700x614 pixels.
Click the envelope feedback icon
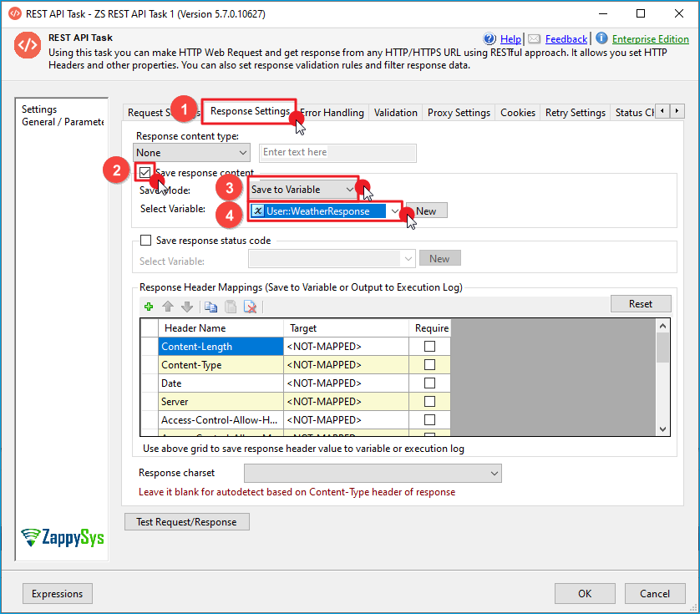pos(534,38)
